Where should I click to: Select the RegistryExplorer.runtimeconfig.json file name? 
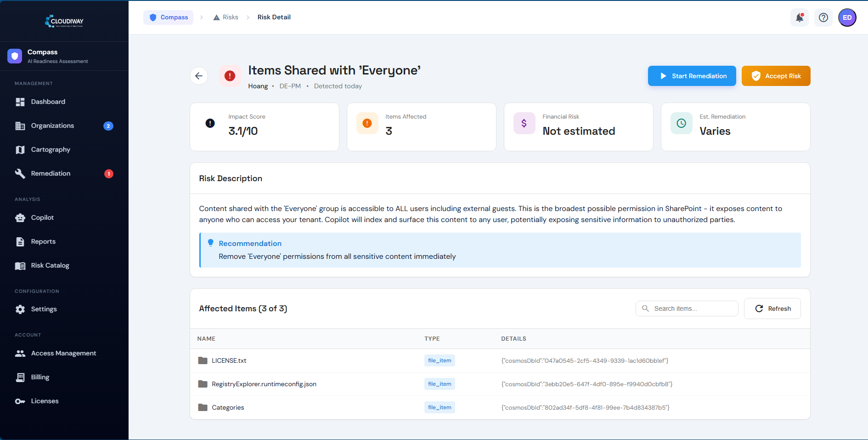click(264, 384)
